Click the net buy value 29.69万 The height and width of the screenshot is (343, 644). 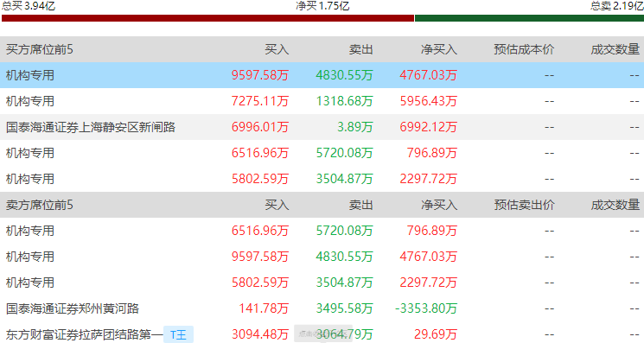tap(436, 334)
